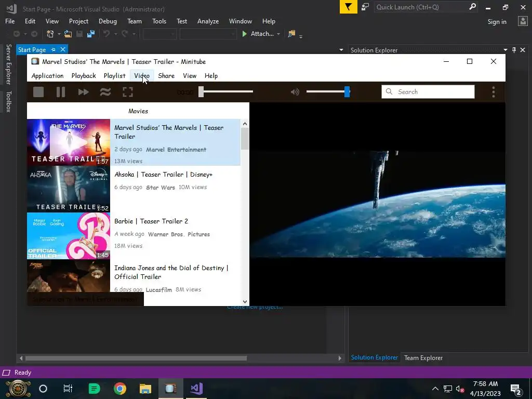The height and width of the screenshot is (399, 532).
Task: Click Visual Studio Open File toolbar icon
Action: 68,34
